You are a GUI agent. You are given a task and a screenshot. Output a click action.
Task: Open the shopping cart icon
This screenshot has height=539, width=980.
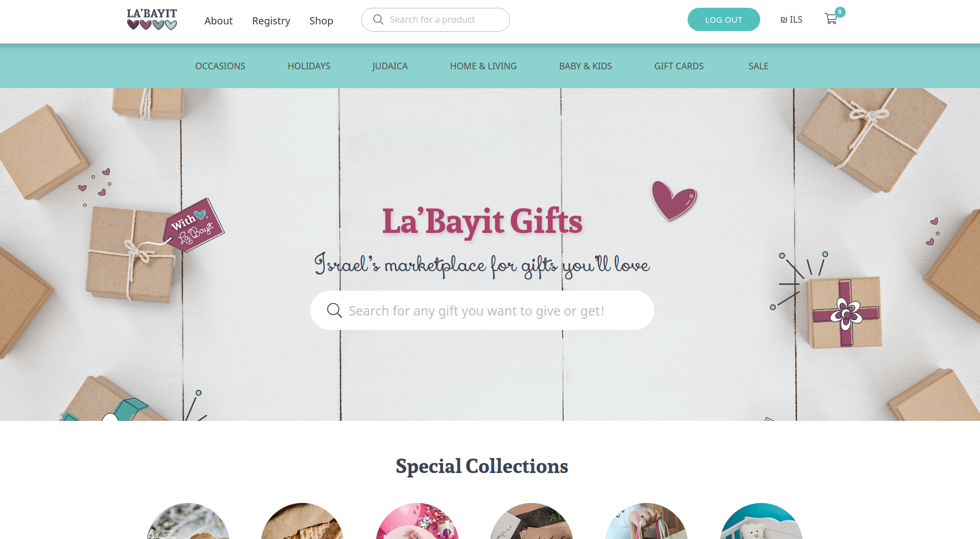(x=831, y=19)
